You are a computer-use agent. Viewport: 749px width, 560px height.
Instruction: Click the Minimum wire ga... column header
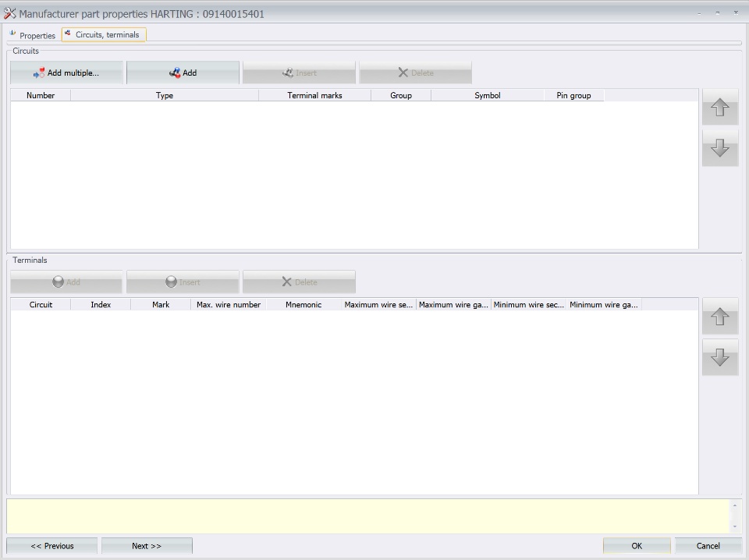point(603,304)
